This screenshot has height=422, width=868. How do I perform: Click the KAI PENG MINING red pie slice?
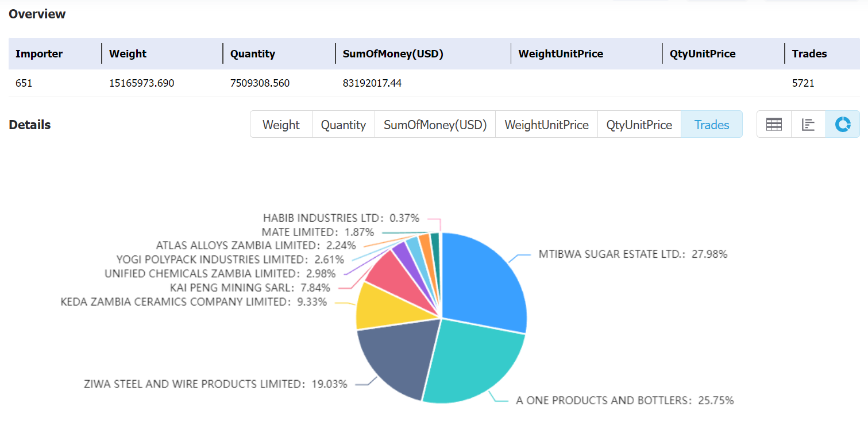(x=402, y=284)
